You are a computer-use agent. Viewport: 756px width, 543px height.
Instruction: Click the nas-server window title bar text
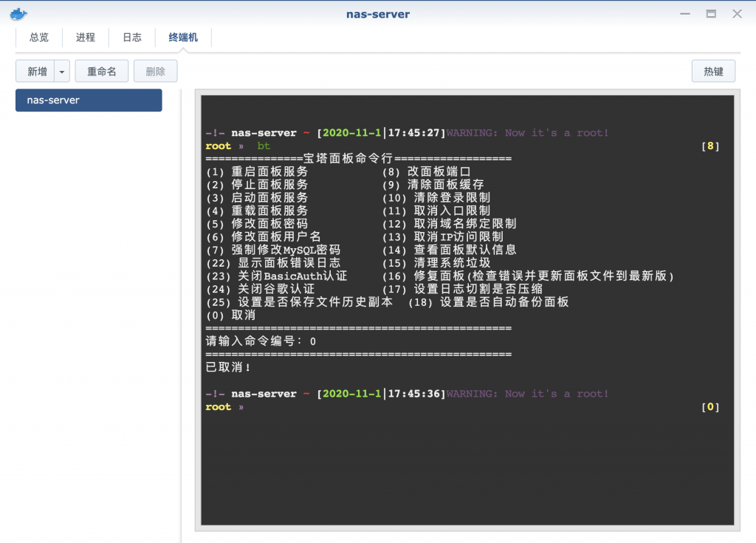click(x=377, y=14)
